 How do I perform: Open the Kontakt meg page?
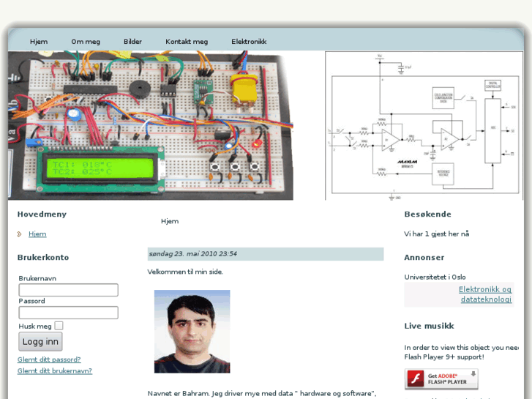(x=187, y=42)
